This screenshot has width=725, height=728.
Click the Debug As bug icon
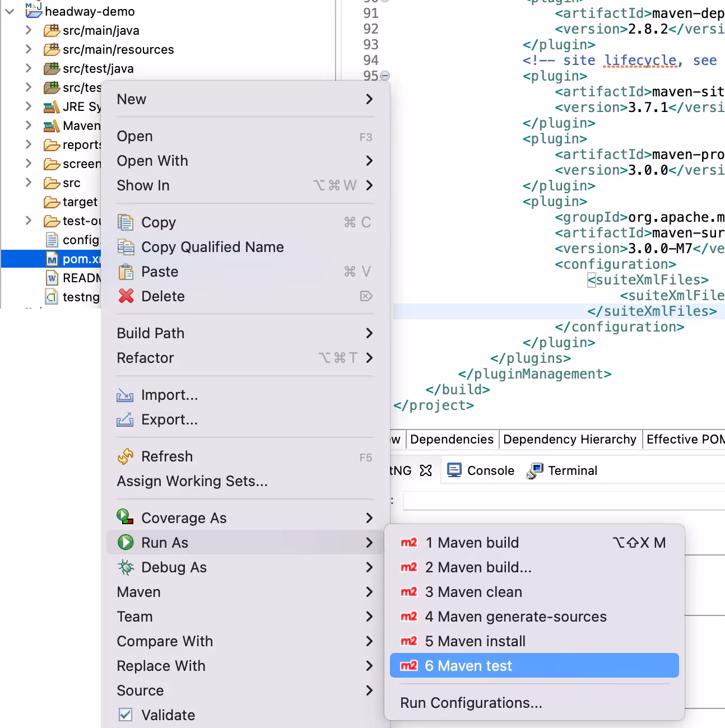point(126,567)
